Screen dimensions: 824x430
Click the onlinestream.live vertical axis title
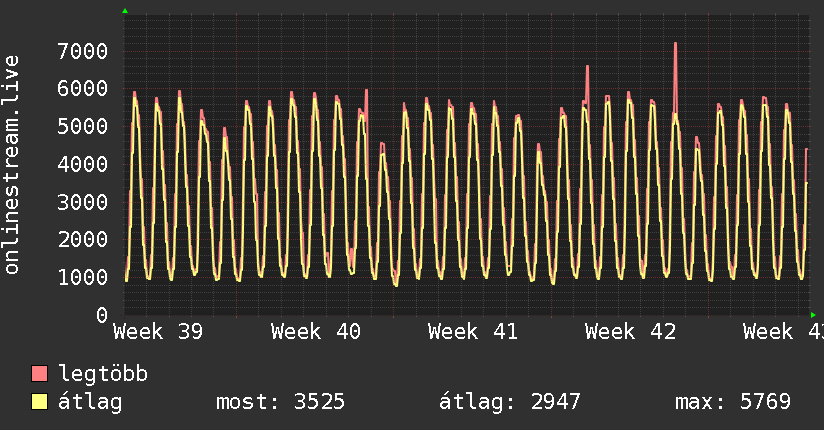pyautogui.click(x=12, y=165)
